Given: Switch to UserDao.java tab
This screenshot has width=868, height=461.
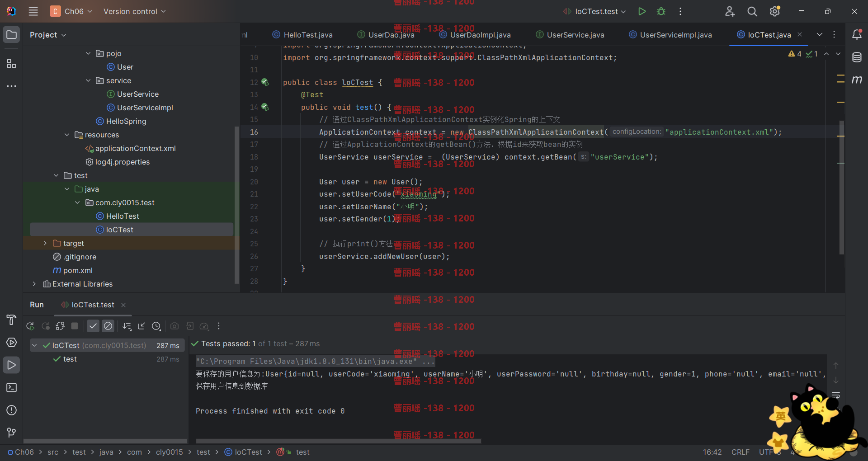Looking at the screenshot, I should point(386,35).
